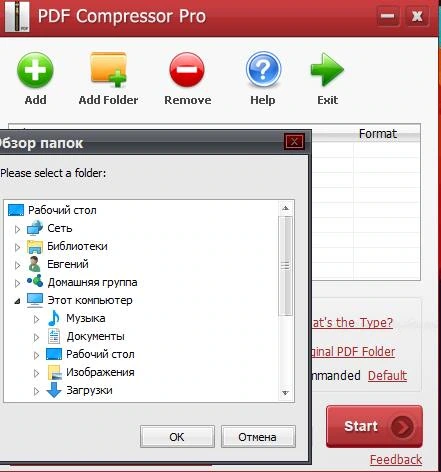Open the Add Folder icon
Viewport: 441px width, 472px height.
(109, 69)
